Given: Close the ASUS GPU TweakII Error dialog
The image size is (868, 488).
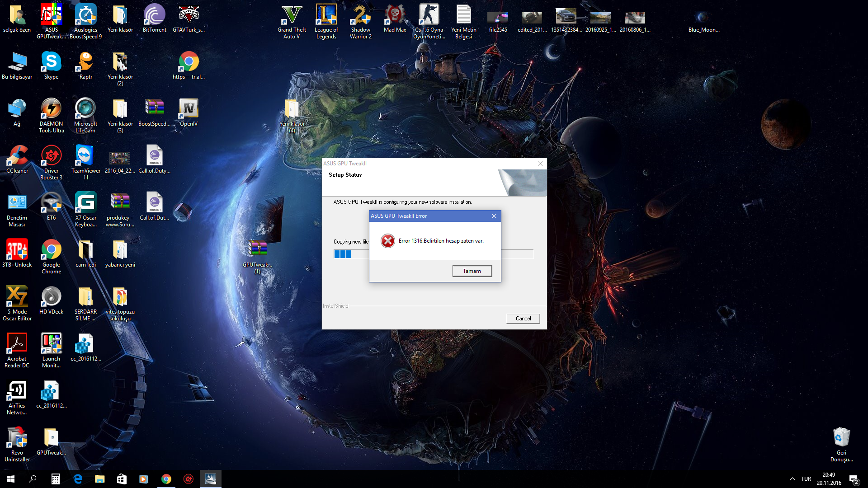Looking at the screenshot, I should [x=494, y=216].
